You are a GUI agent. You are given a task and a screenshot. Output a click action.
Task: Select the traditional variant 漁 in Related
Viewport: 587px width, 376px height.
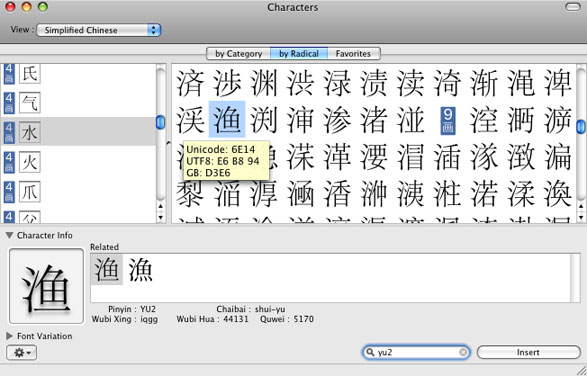[x=141, y=269]
